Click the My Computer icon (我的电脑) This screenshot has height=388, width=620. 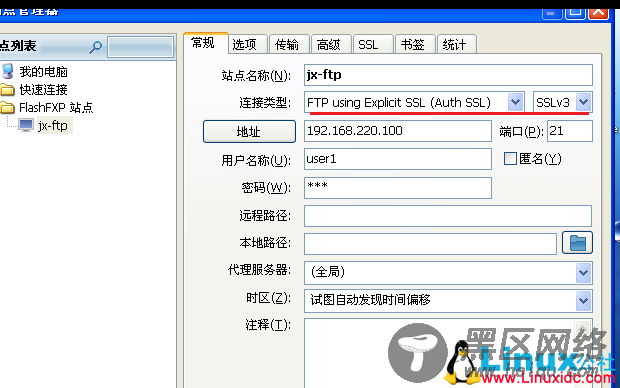[x=8, y=72]
